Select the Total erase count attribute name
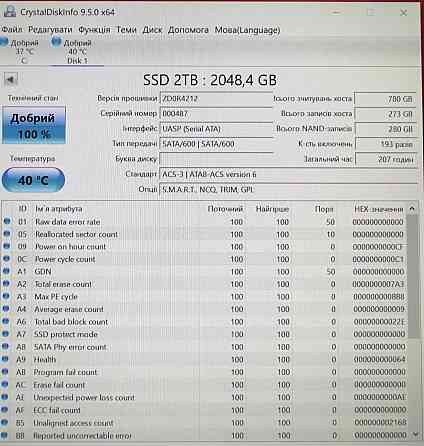Screen dimensions: 424x446 63,284
